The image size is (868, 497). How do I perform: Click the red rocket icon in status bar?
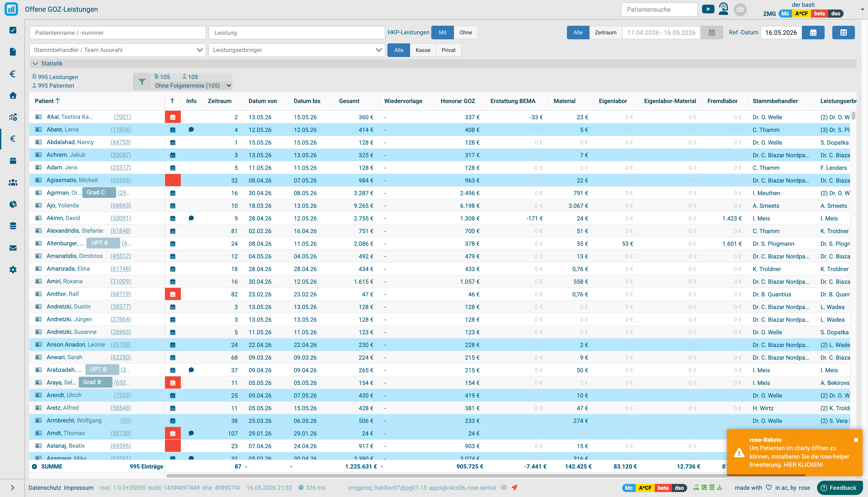pos(515,488)
